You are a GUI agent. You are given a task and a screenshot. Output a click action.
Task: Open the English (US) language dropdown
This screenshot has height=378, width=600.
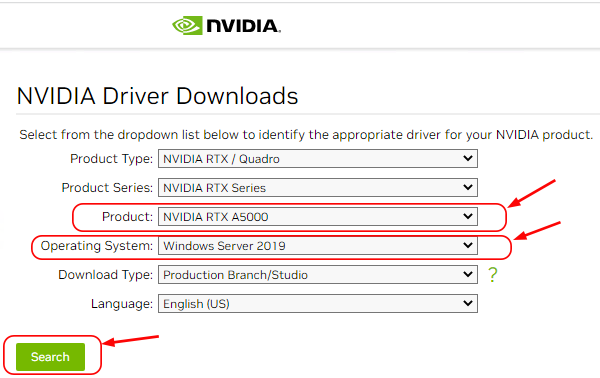click(x=318, y=303)
